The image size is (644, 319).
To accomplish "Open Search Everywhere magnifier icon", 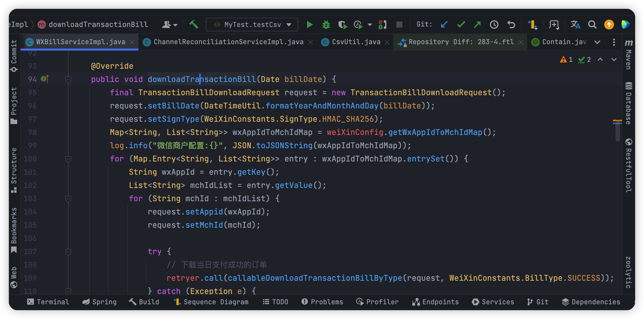I will tap(592, 25).
